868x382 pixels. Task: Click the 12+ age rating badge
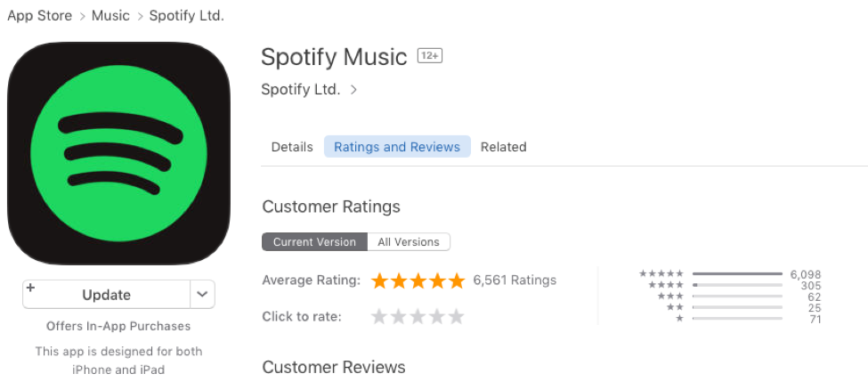[x=430, y=56]
